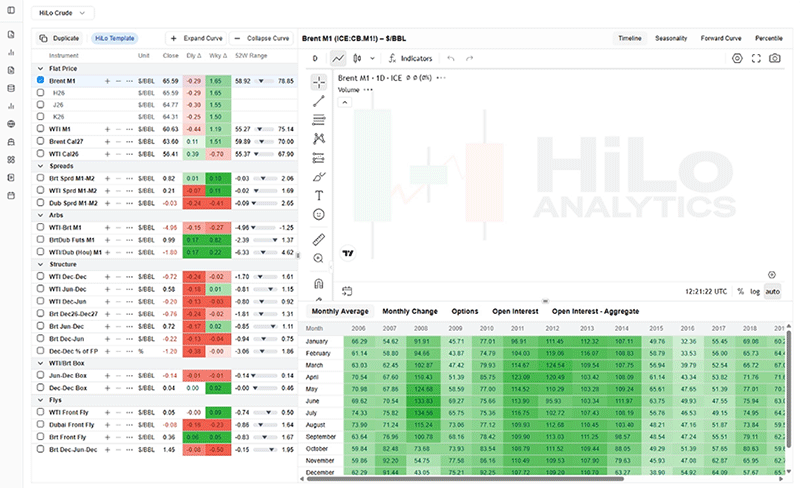Select the crosshair cursor tool
Viewport: 800px width, 488px height.
pos(319,82)
